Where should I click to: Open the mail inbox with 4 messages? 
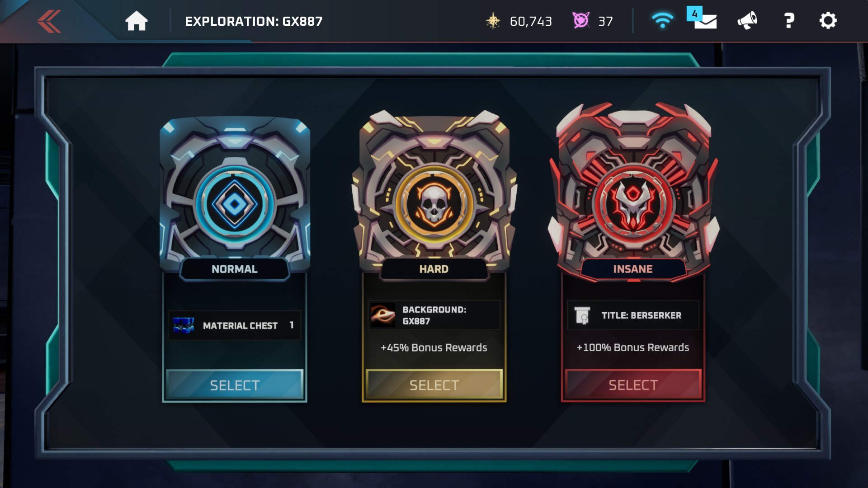(x=702, y=19)
